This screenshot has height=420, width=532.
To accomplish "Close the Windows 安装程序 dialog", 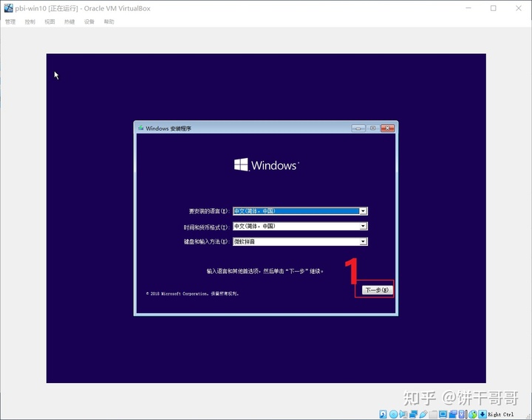I will pyautogui.click(x=387, y=128).
